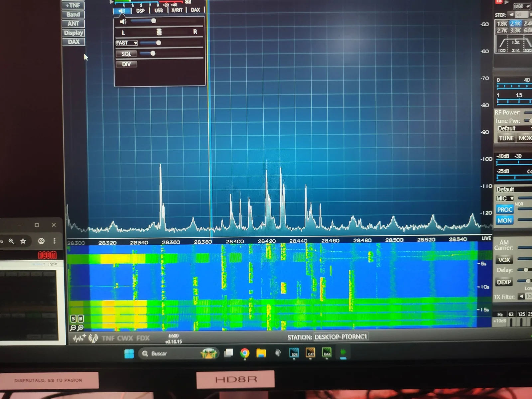The width and height of the screenshot is (532, 399).
Task: Enable the VOX button
Action: tap(504, 260)
